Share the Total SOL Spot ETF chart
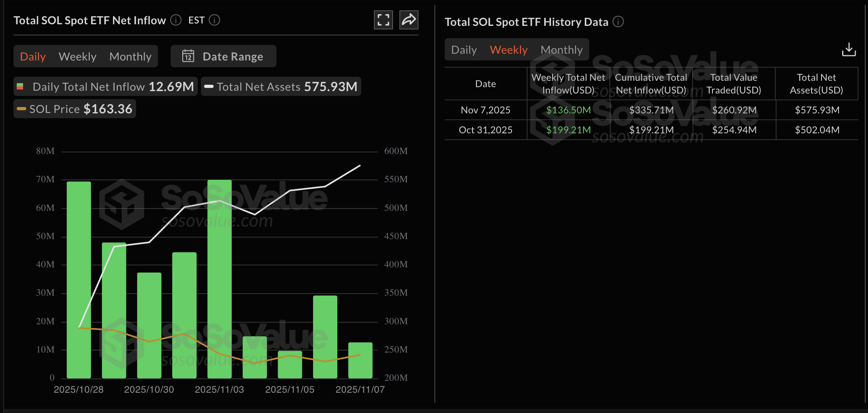This screenshot has height=413, width=868. [x=408, y=19]
